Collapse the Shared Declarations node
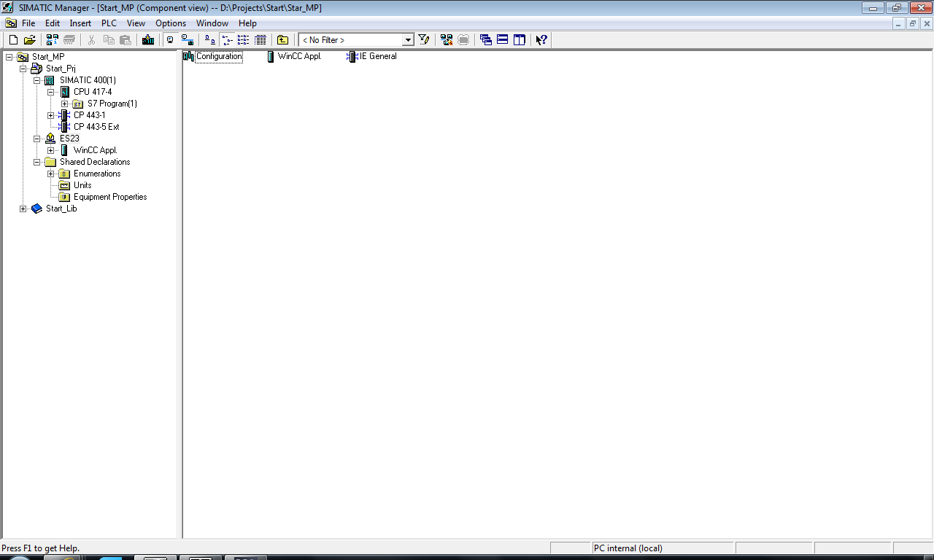This screenshot has width=934, height=560. pyautogui.click(x=36, y=162)
